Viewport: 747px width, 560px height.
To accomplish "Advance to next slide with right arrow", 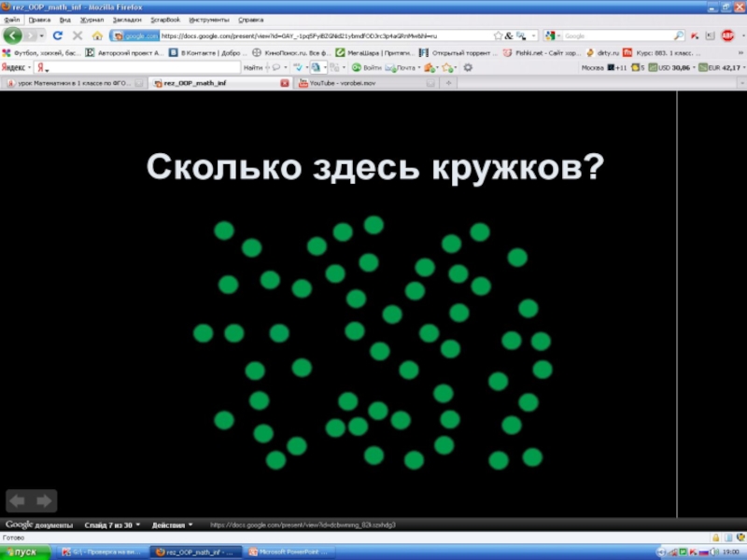I will pos(44,501).
